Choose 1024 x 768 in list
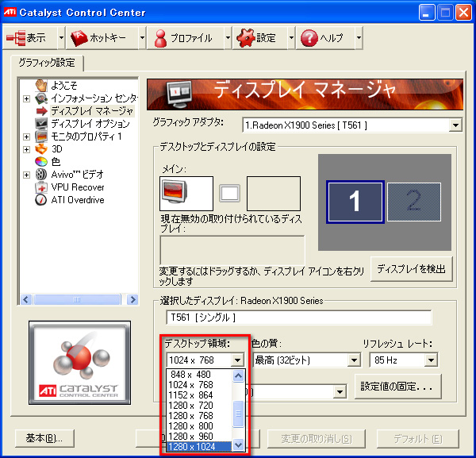Viewport: 476px width, 458px height. (199, 385)
